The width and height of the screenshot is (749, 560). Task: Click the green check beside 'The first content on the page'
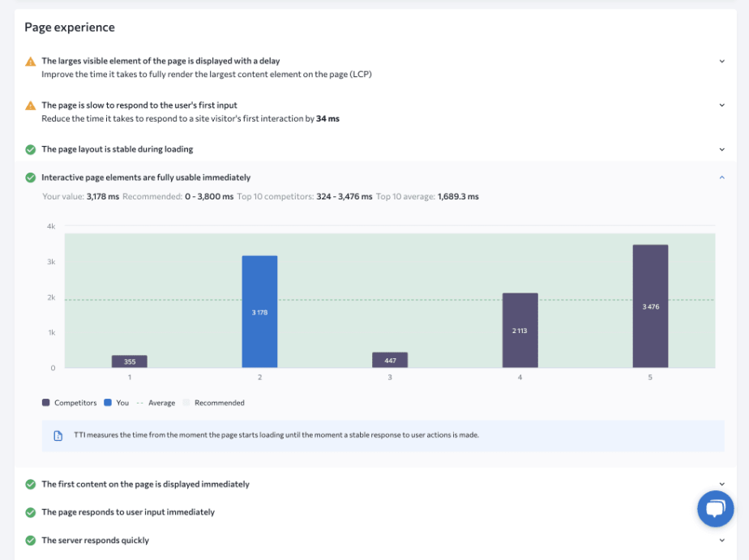coord(32,484)
